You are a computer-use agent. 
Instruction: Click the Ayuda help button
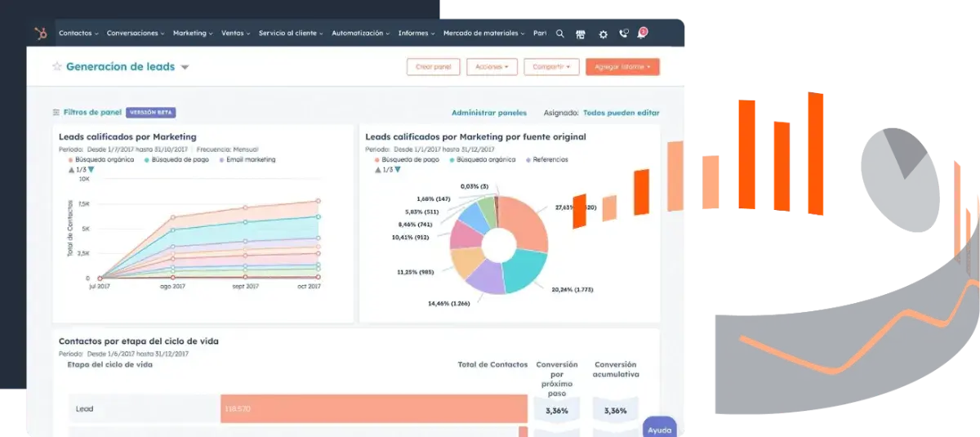660,429
